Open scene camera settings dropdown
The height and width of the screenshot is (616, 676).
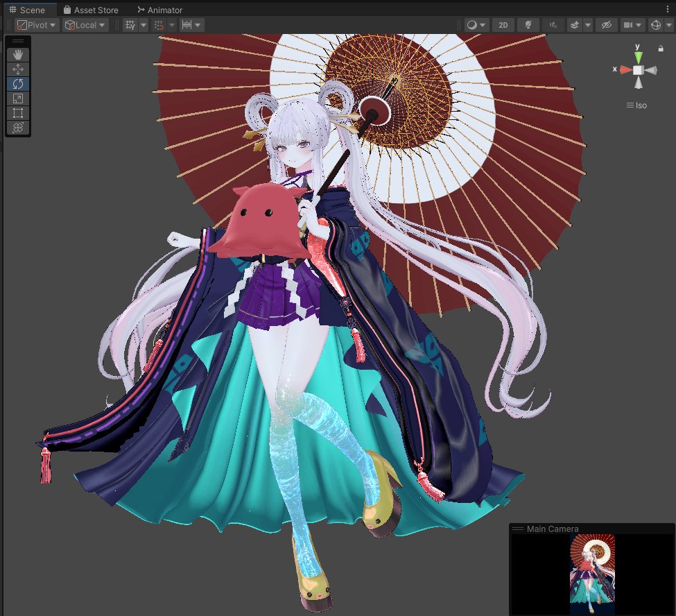click(632, 25)
